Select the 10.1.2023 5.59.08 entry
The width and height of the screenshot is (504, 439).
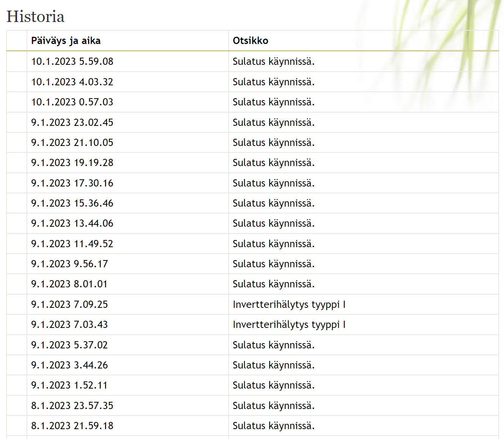tap(72, 61)
